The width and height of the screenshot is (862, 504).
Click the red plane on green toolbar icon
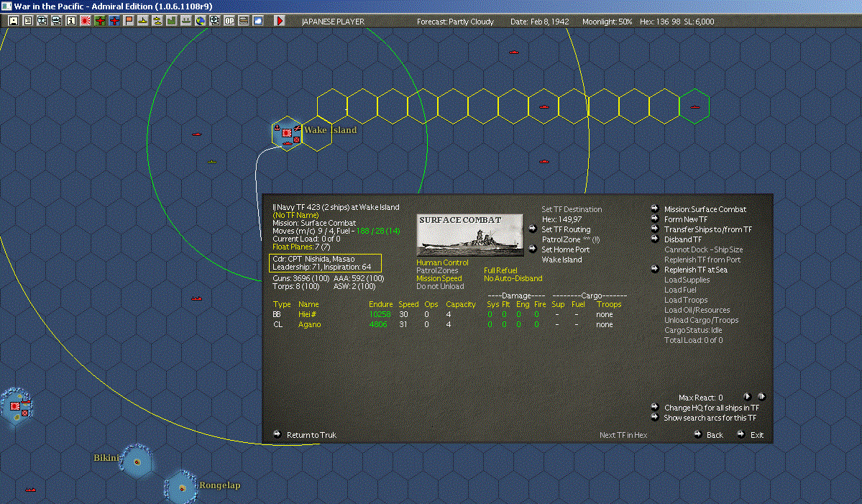click(x=99, y=21)
